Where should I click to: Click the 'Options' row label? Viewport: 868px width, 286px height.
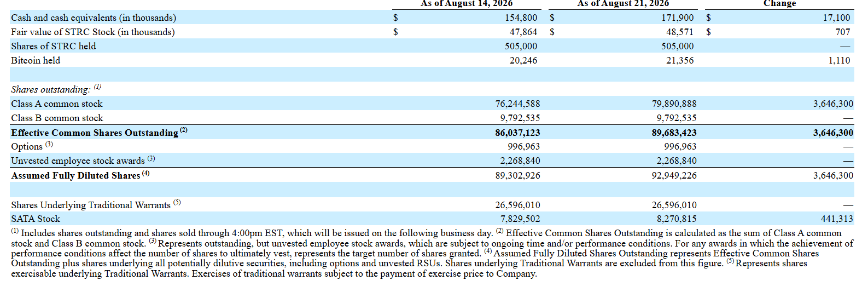click(27, 146)
